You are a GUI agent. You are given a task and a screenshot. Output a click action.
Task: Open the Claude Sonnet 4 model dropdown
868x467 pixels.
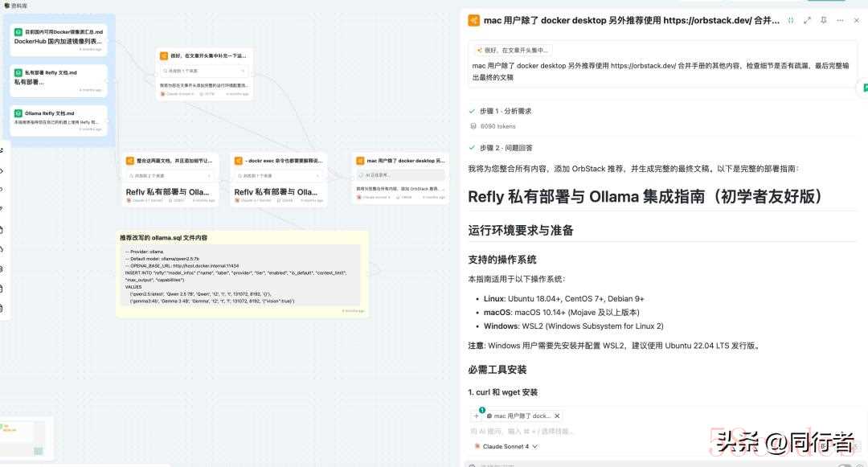506,446
